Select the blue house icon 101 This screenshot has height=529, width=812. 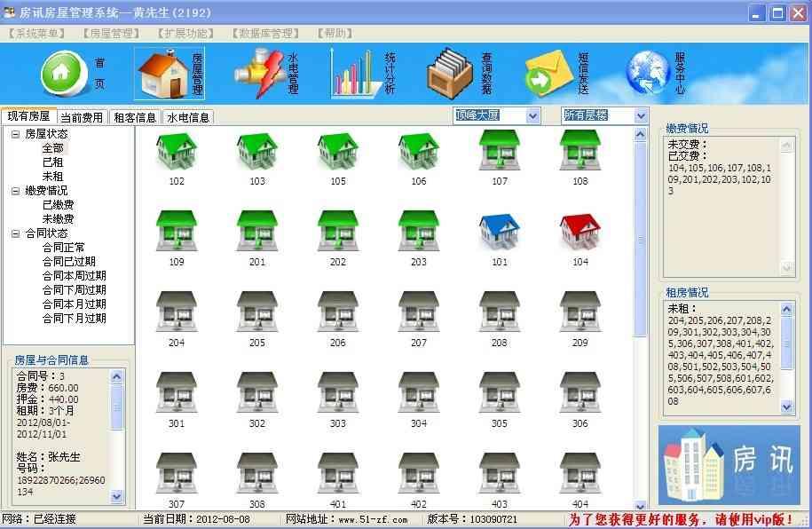pyautogui.click(x=500, y=232)
